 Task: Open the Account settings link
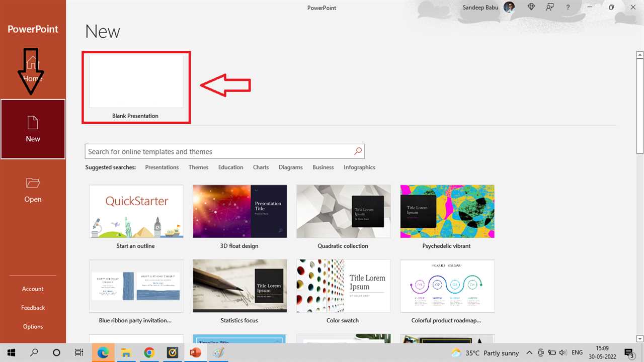pyautogui.click(x=32, y=289)
